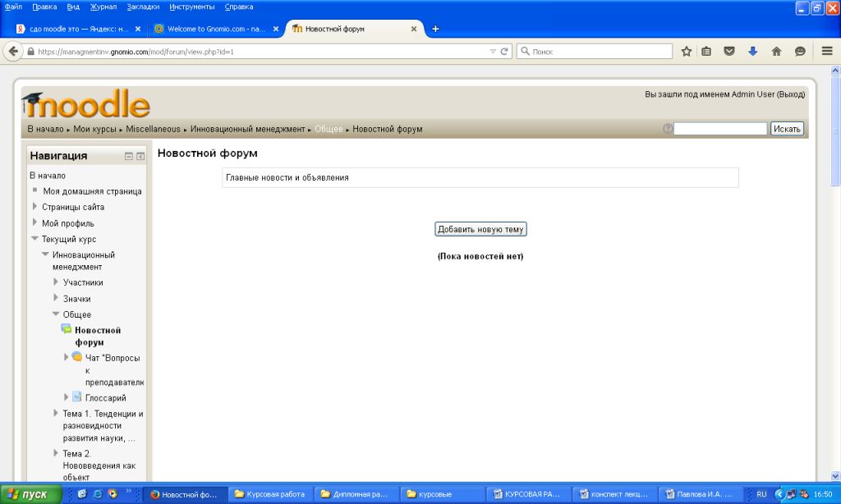Click RU language indicator in tray

point(761,494)
